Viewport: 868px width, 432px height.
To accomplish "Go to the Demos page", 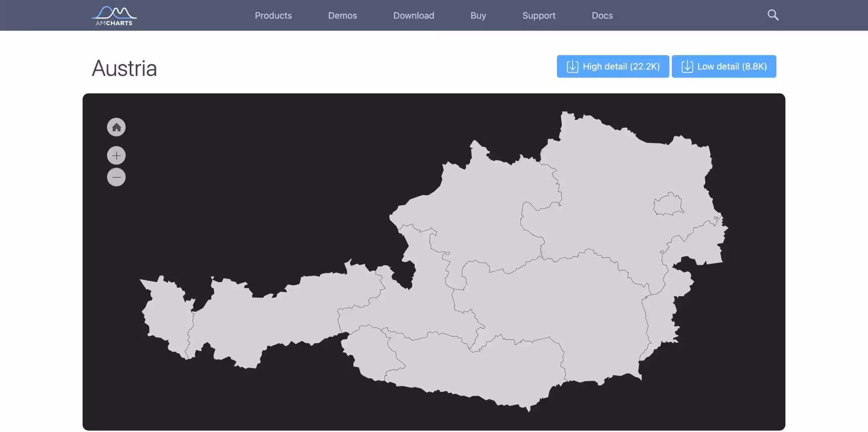I will pyautogui.click(x=342, y=16).
